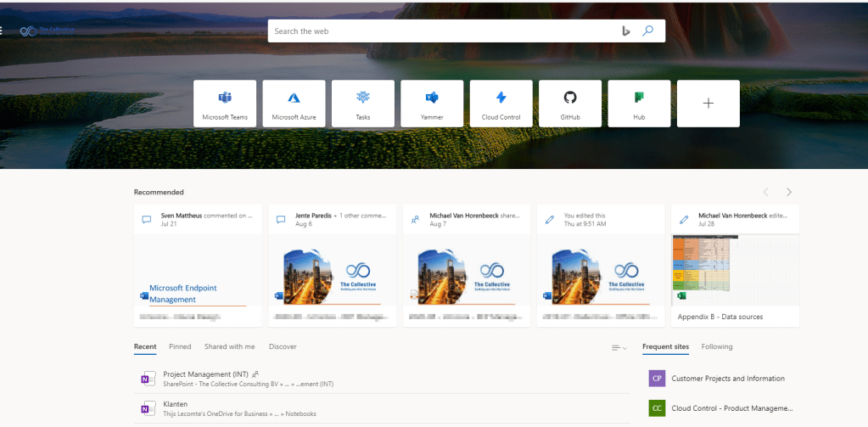This screenshot has height=427, width=868.
Task: Switch to the Pinned tab
Action: pyautogui.click(x=180, y=346)
